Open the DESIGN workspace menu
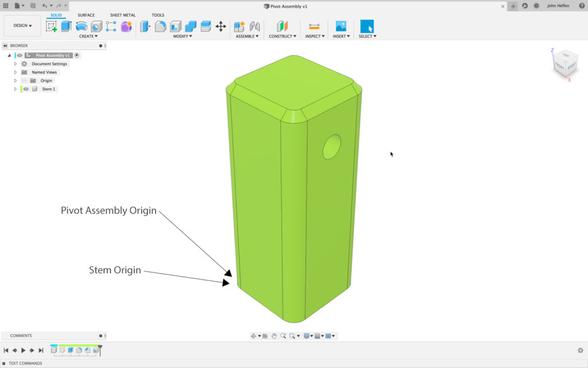Screen dimensions: 588x368 (x=22, y=25)
